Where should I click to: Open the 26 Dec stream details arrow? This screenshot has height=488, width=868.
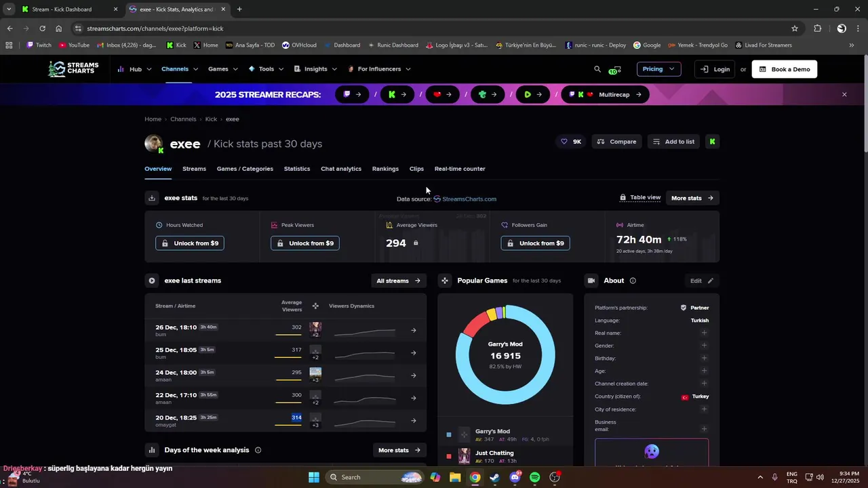click(x=414, y=331)
